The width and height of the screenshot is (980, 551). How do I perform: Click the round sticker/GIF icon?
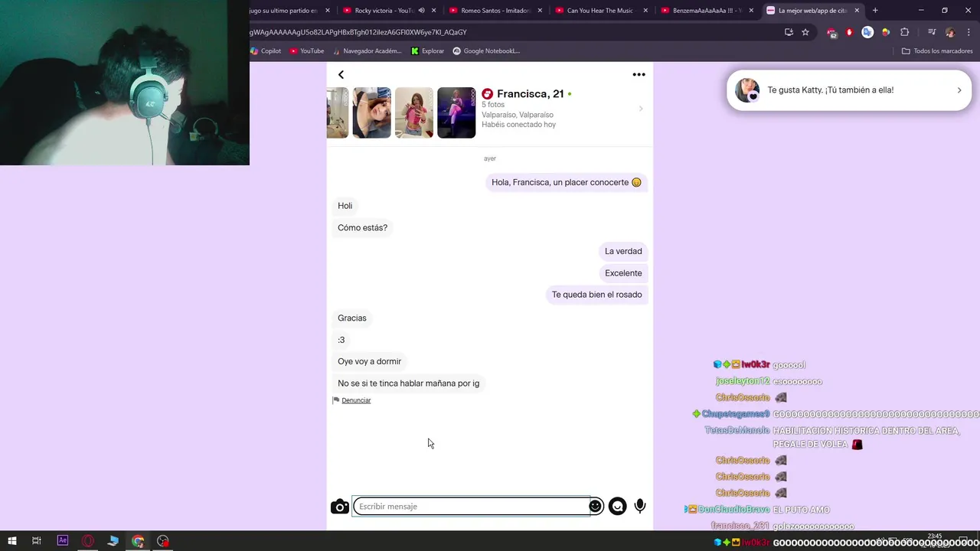[x=617, y=506]
